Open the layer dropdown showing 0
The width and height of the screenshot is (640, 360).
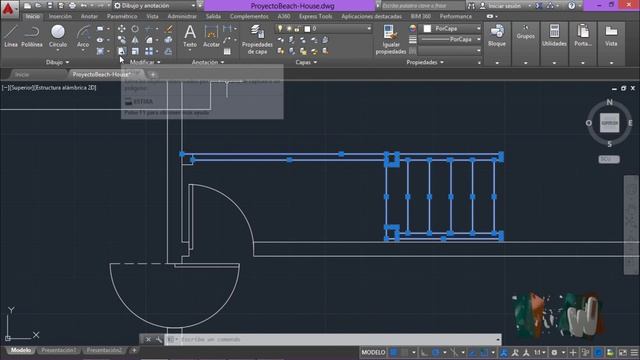(324, 29)
